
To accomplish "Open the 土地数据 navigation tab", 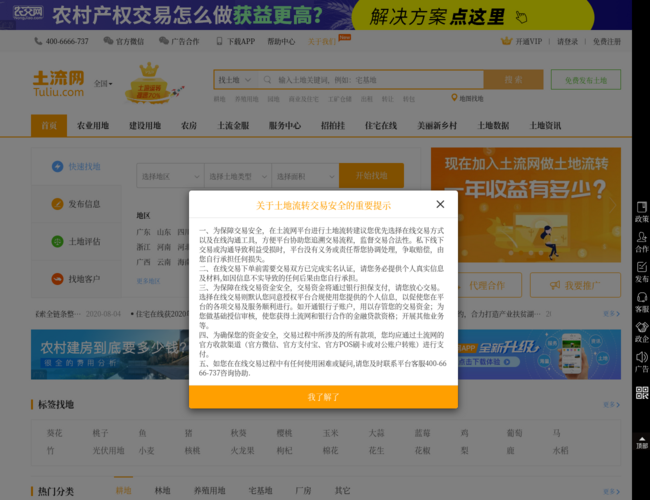I will tap(493, 126).
